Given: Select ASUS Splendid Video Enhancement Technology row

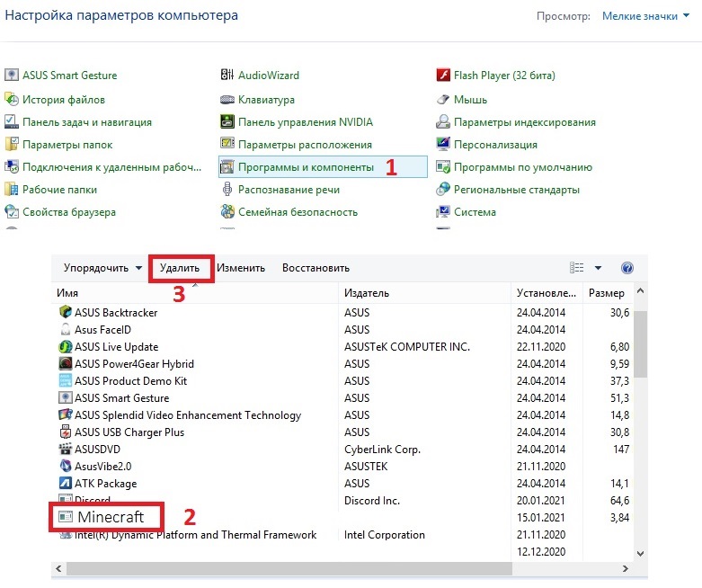Looking at the screenshot, I should [x=343, y=415].
